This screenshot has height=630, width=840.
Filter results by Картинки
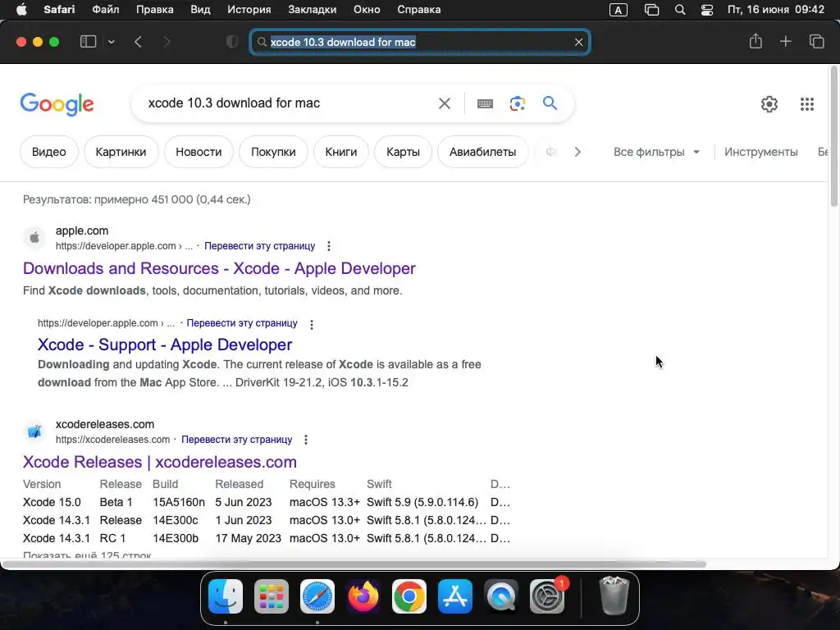(121, 152)
